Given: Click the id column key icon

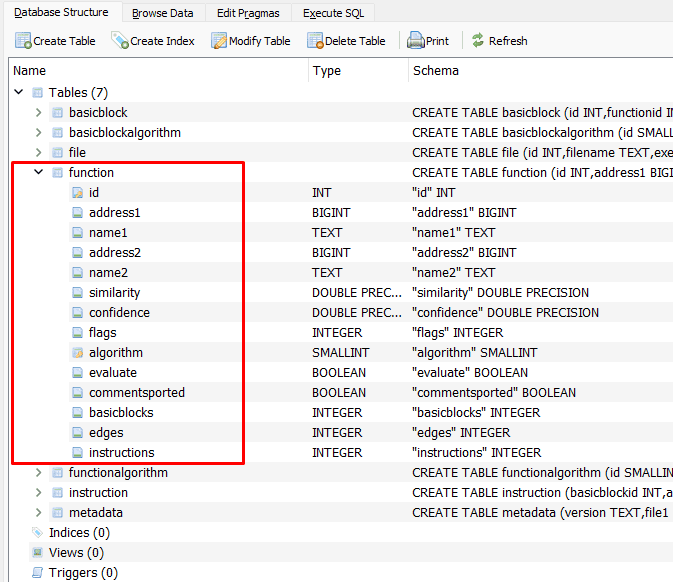Looking at the screenshot, I should point(77,193).
